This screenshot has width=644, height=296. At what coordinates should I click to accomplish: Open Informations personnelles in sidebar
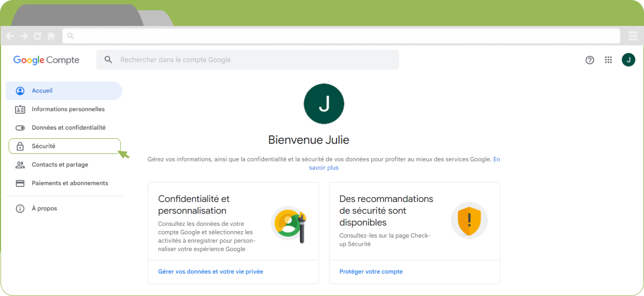point(64,109)
